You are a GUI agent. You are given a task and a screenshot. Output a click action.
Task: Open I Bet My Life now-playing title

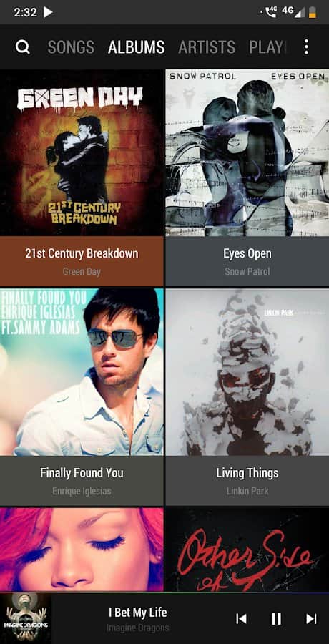pos(137,613)
